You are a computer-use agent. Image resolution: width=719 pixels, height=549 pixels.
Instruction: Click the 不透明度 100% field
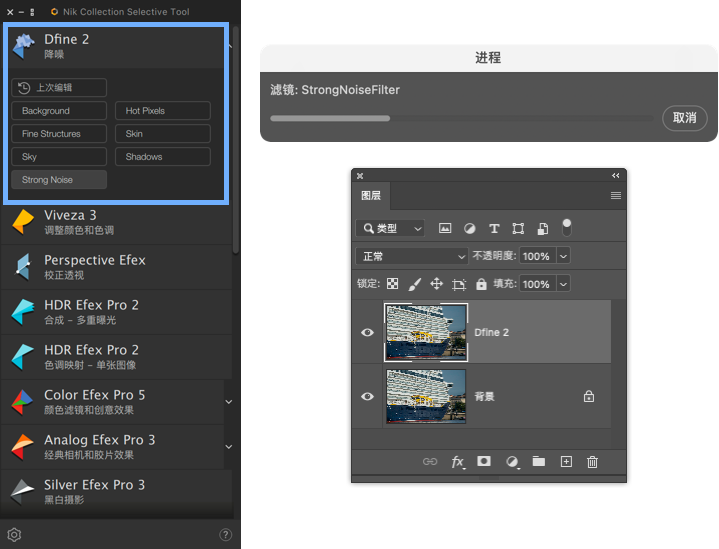(537, 256)
